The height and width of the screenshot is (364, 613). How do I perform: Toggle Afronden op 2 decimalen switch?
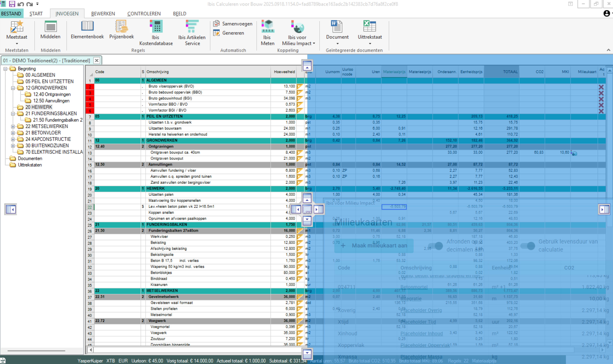click(436, 246)
